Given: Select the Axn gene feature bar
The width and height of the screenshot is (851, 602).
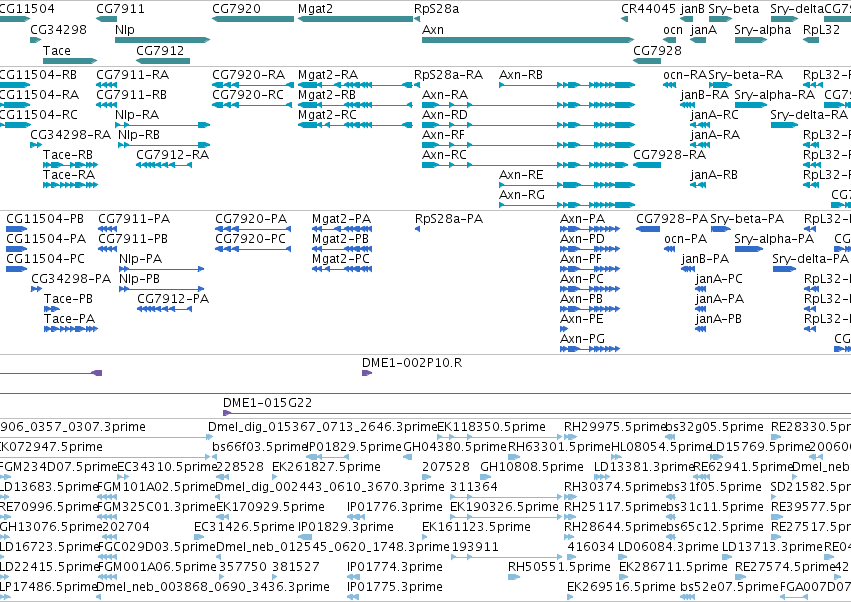Looking at the screenshot, I should [x=528, y=40].
